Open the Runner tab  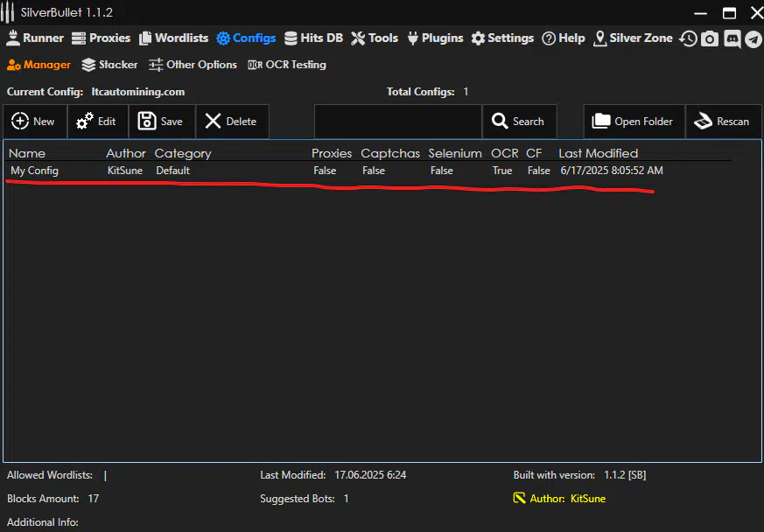(35, 38)
